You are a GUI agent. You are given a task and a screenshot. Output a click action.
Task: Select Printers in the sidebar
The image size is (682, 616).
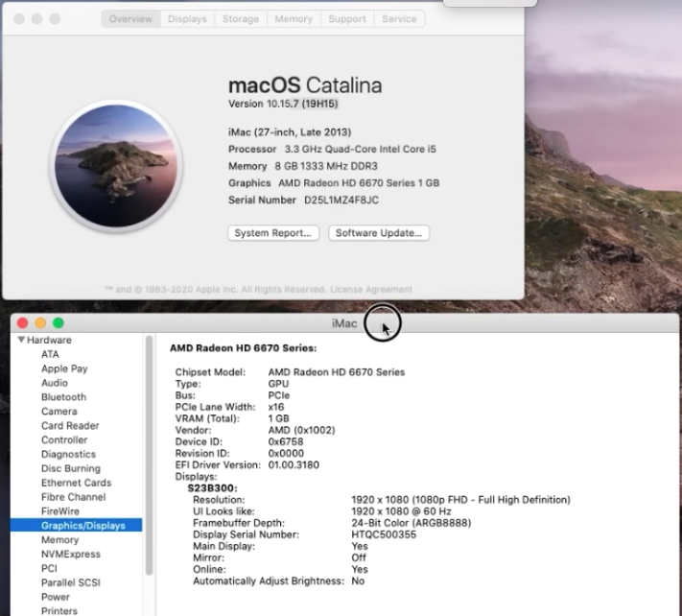click(59, 611)
